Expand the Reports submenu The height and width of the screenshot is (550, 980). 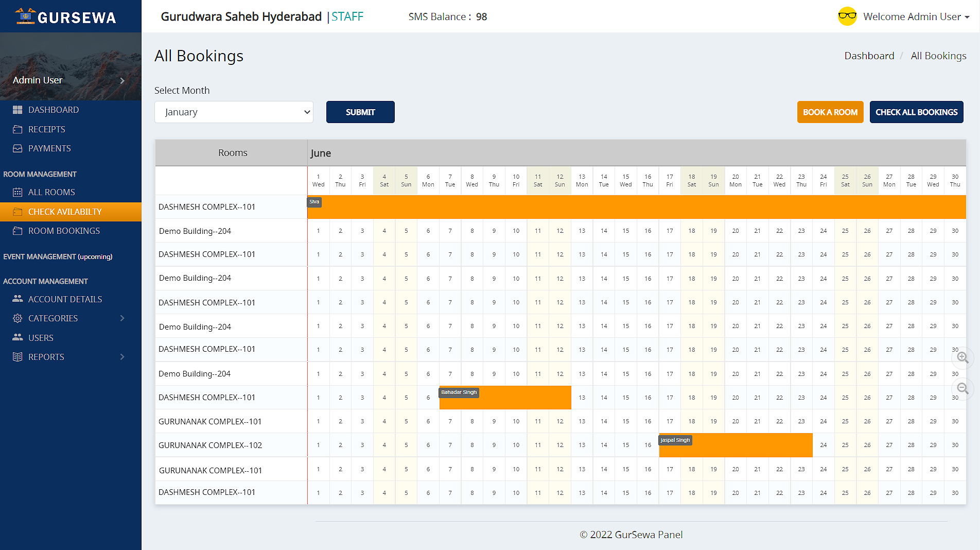122,357
